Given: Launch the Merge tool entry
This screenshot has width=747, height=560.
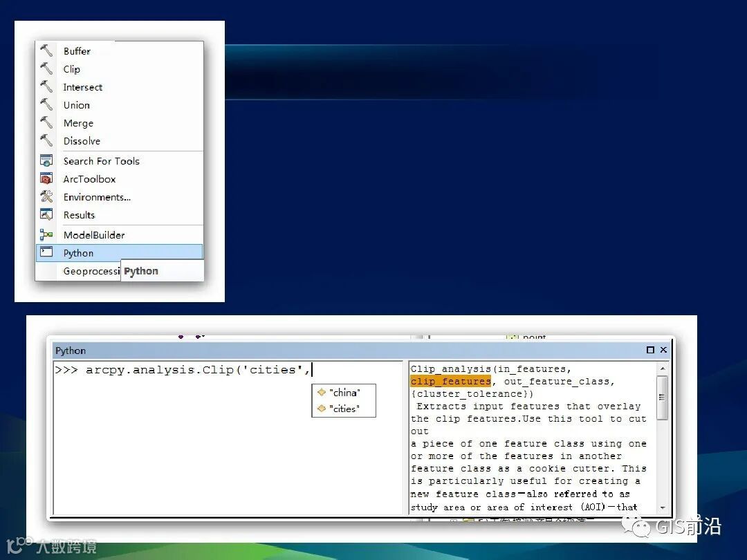Looking at the screenshot, I should [120, 123].
